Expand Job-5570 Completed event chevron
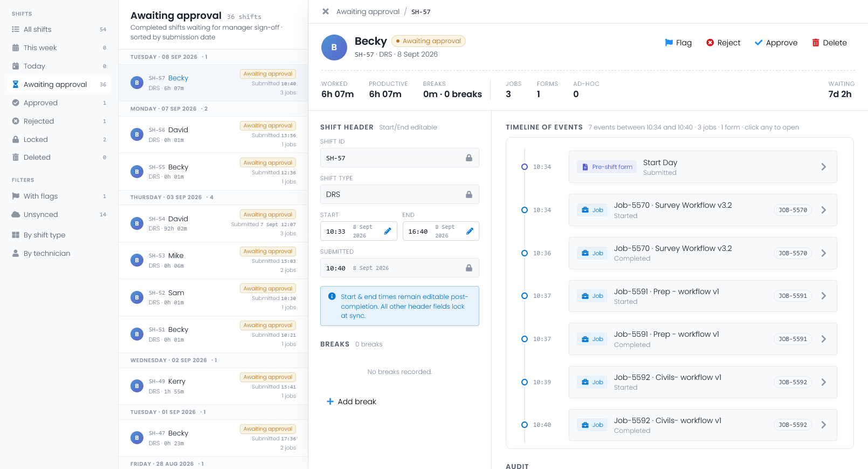This screenshot has width=868, height=469. point(824,253)
